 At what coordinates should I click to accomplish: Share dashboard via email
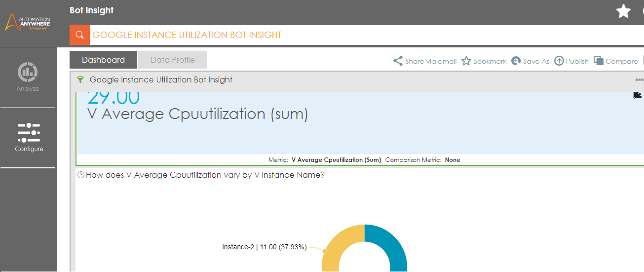click(x=425, y=61)
